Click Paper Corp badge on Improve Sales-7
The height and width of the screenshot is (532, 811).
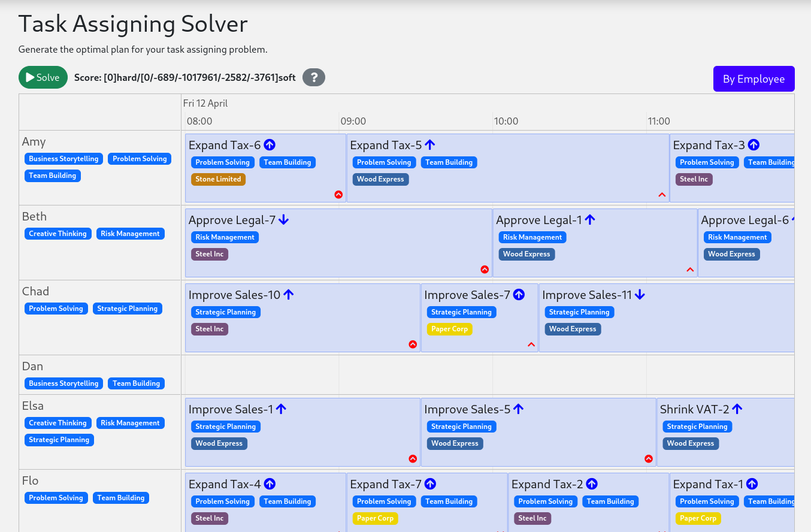coord(450,329)
